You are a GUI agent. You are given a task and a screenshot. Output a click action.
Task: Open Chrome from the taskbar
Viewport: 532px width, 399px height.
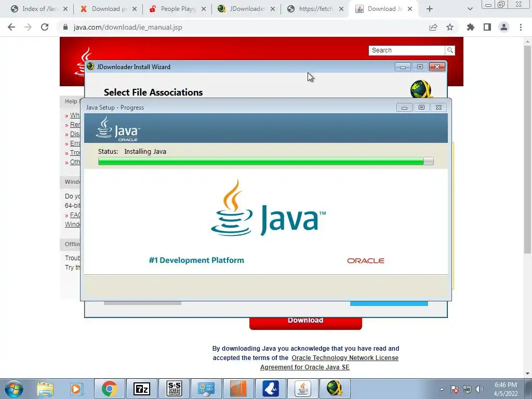109,389
